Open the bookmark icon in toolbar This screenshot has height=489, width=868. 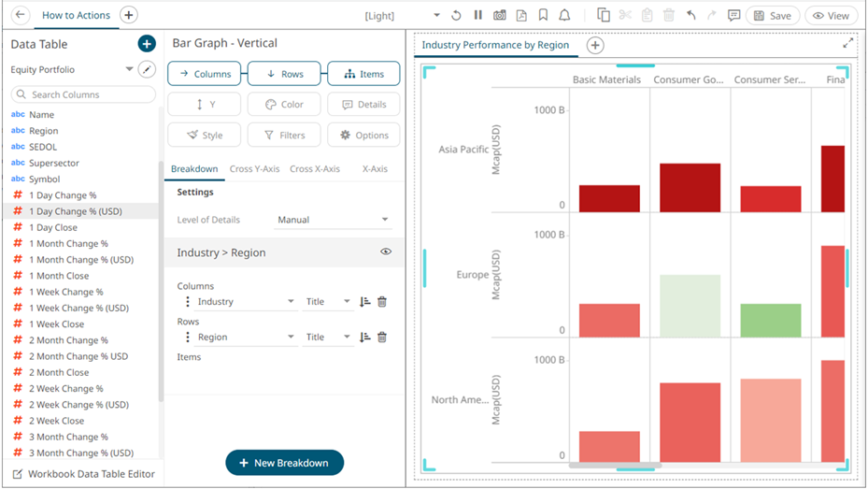tap(543, 16)
